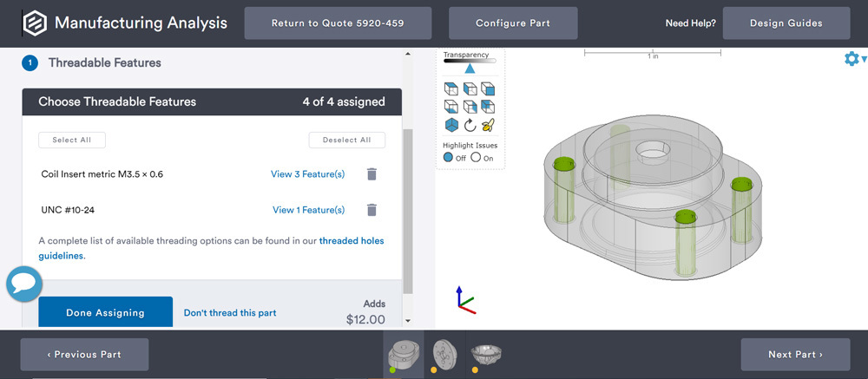Click the banana scale reference icon

(x=488, y=125)
